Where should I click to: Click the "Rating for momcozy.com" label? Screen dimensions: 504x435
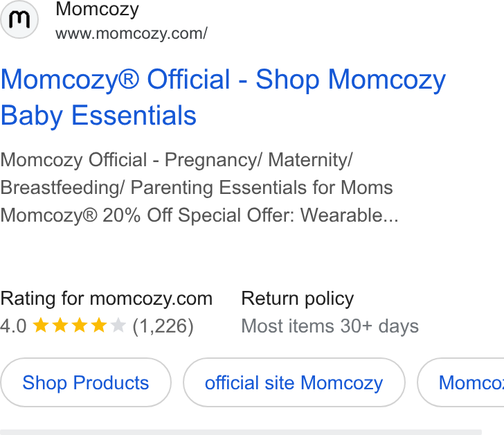(x=107, y=299)
